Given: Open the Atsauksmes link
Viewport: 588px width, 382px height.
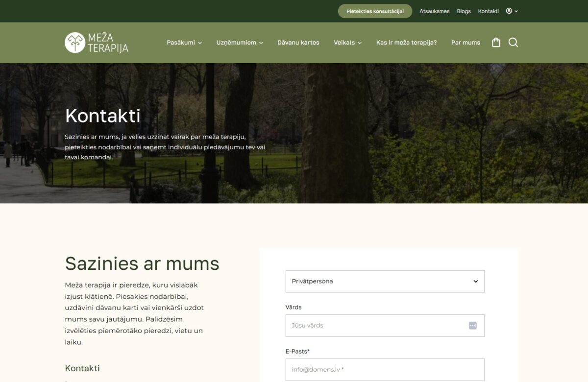Looking at the screenshot, I should pyautogui.click(x=434, y=11).
